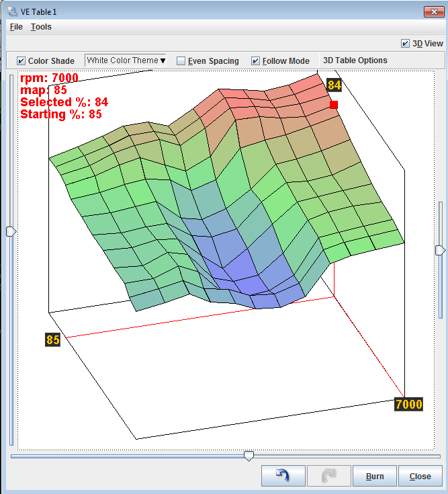Open the Tools menu
Viewport: 448px width, 494px height.
click(41, 27)
